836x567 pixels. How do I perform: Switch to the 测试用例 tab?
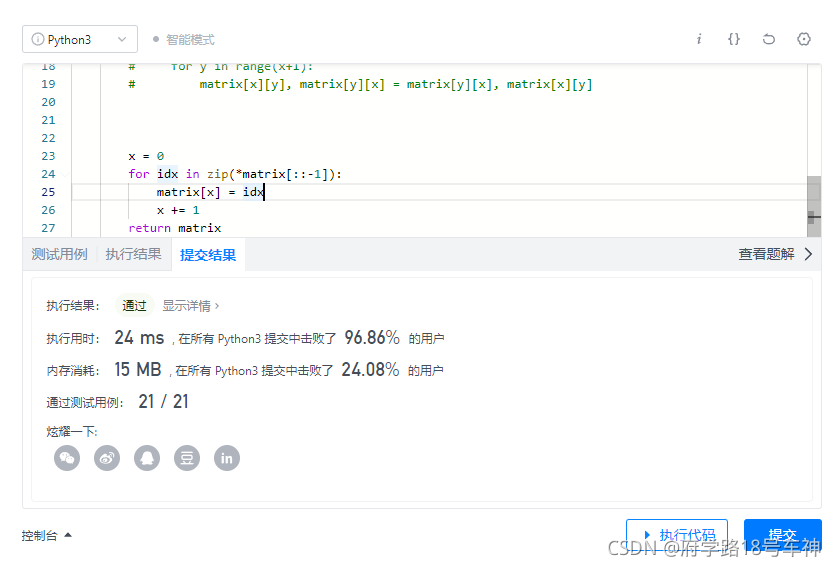pos(59,254)
